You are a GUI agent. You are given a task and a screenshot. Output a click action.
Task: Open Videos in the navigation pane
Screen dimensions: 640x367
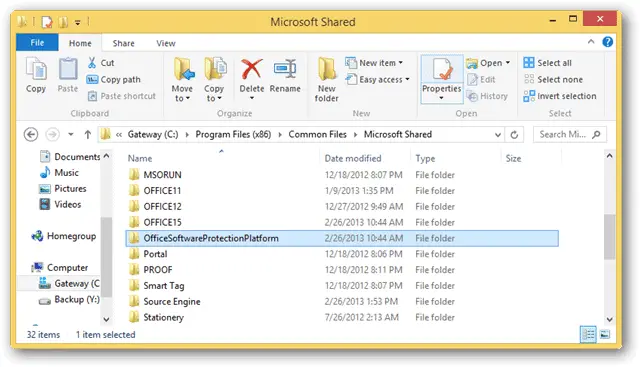click(x=60, y=205)
